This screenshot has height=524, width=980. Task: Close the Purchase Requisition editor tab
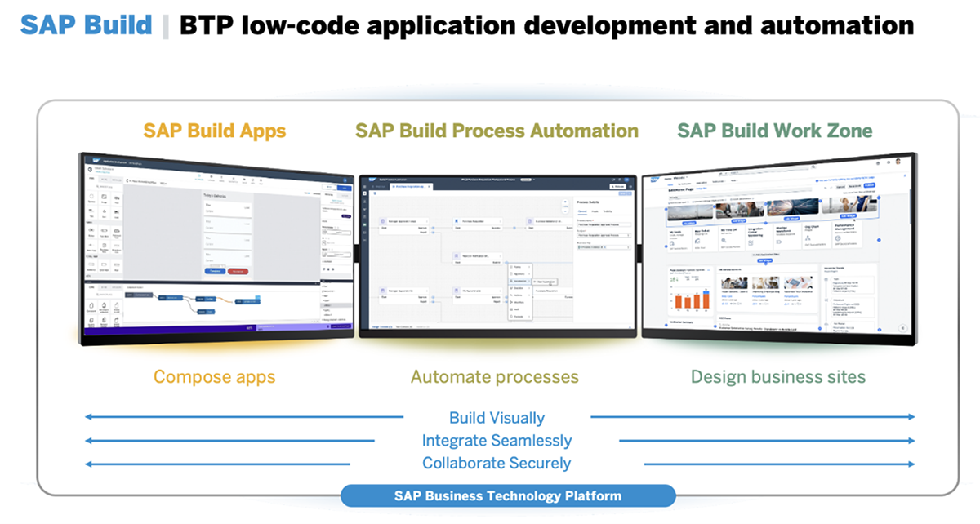429,187
